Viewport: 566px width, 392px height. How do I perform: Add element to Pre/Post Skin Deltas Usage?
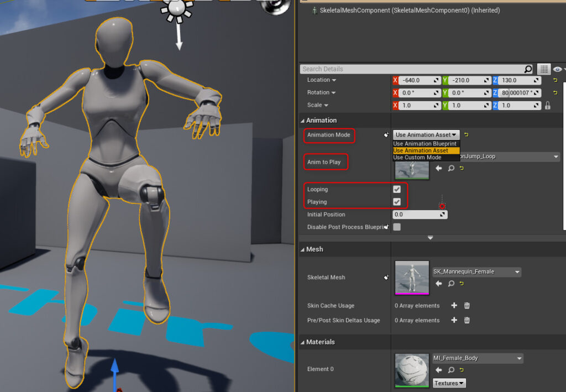454,320
